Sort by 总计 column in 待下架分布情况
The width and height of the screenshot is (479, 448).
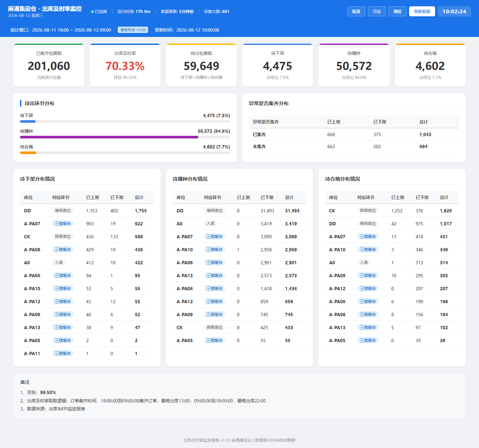(139, 197)
